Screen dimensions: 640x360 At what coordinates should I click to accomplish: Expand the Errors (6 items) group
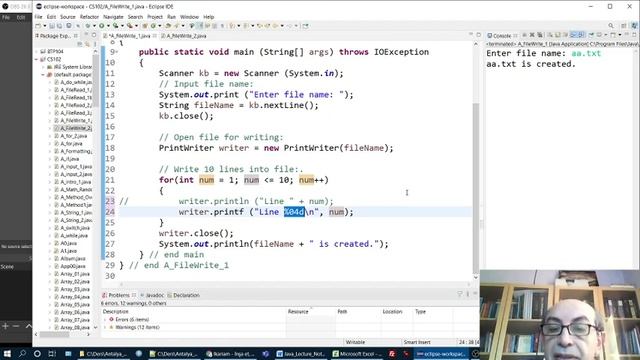tap(105, 320)
